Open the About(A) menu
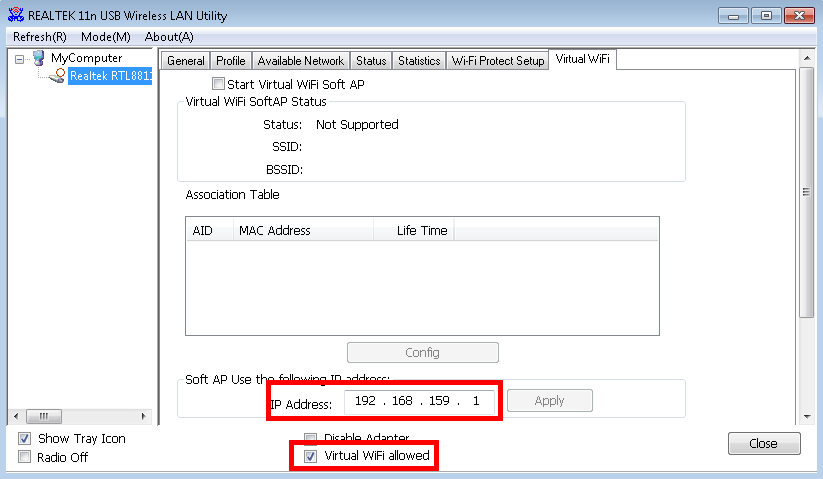 point(169,37)
